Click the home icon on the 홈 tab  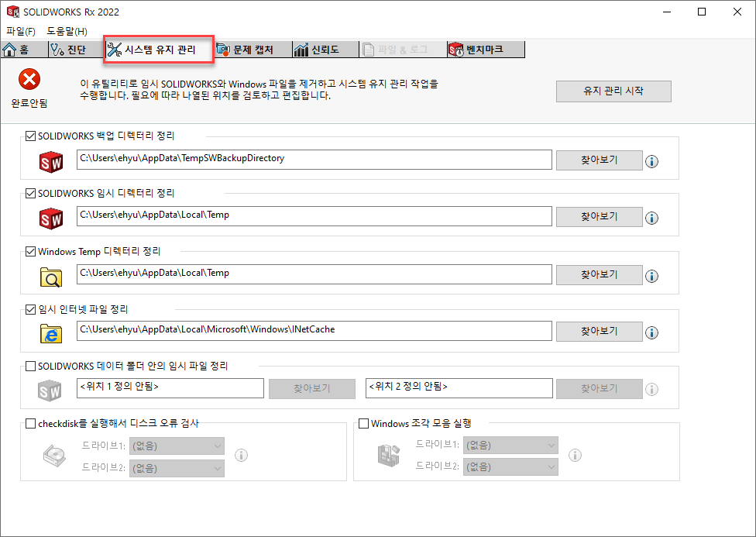click(x=9, y=50)
